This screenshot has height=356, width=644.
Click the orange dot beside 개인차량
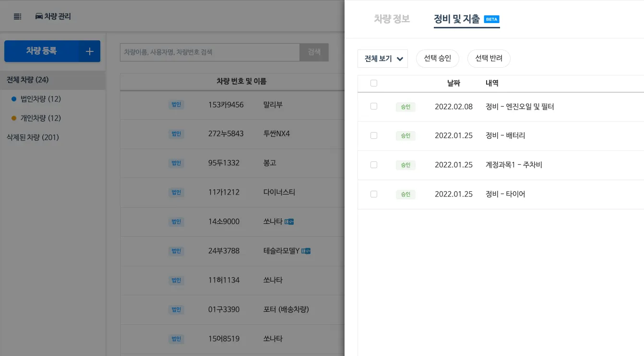[14, 118]
